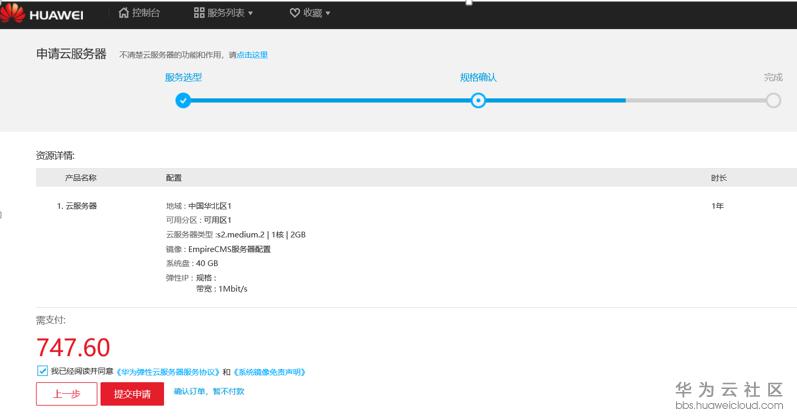Viewport: 797px width, 420px height.
Task: Go to the 服务选型 step label
Action: point(183,77)
